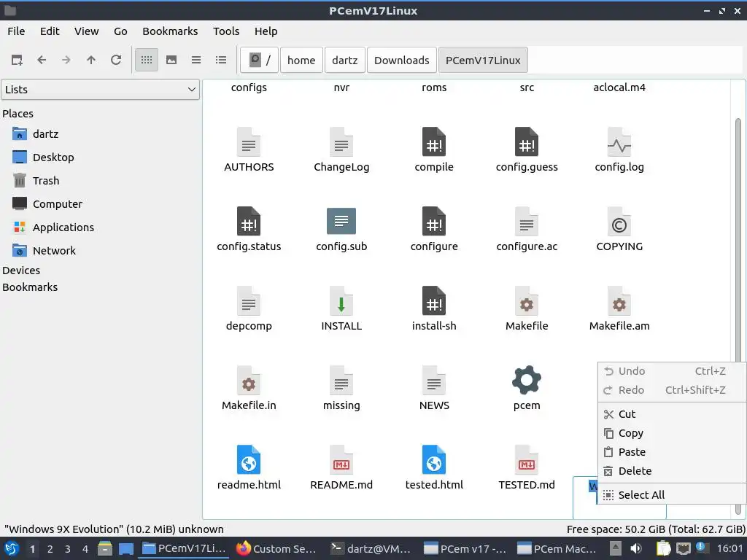The image size is (747, 560).
Task: Open Custom Se... Firefox taskbar window
Action: pyautogui.click(x=278, y=549)
